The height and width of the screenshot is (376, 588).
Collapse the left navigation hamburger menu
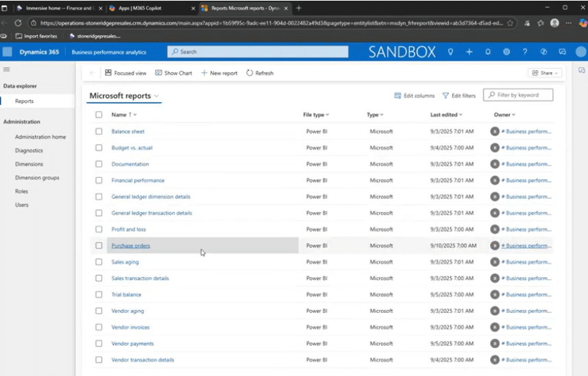click(7, 70)
